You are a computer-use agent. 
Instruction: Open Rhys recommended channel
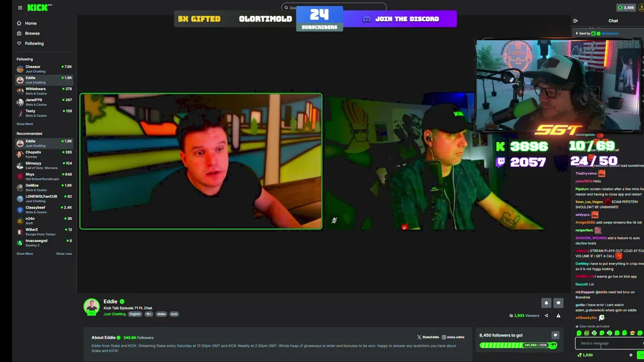tap(44, 176)
